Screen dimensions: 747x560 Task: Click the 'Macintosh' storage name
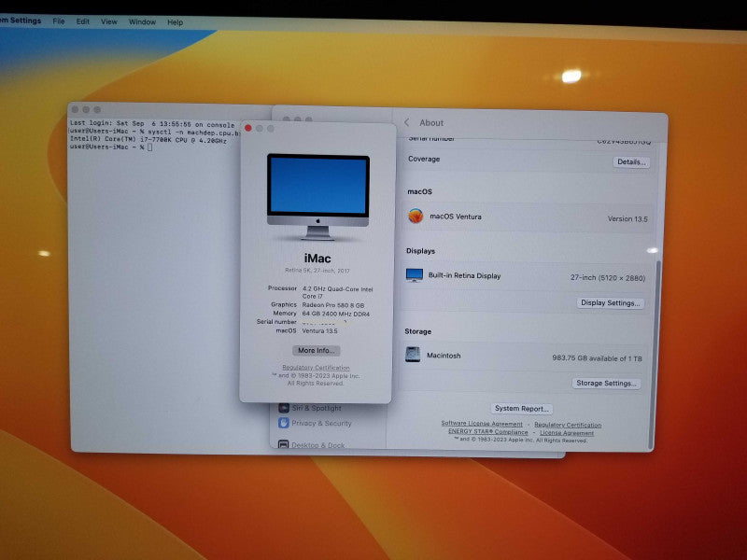444,356
